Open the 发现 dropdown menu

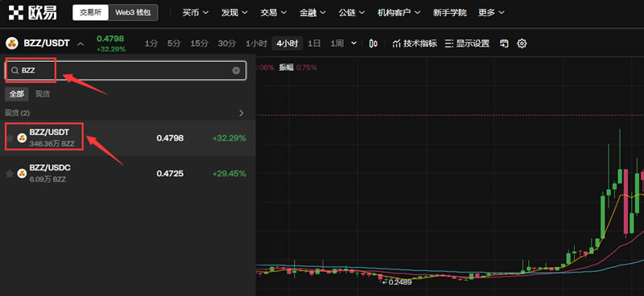[234, 13]
